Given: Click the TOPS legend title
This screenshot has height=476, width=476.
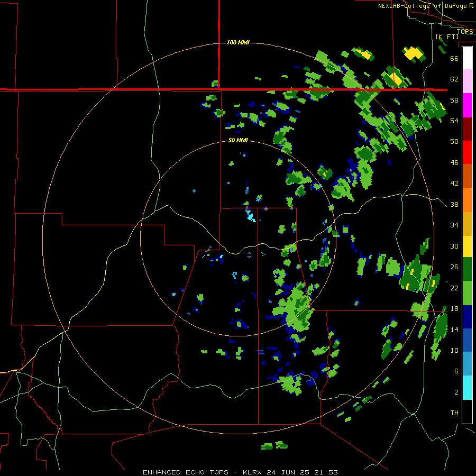Looking at the screenshot, I should (x=465, y=32).
